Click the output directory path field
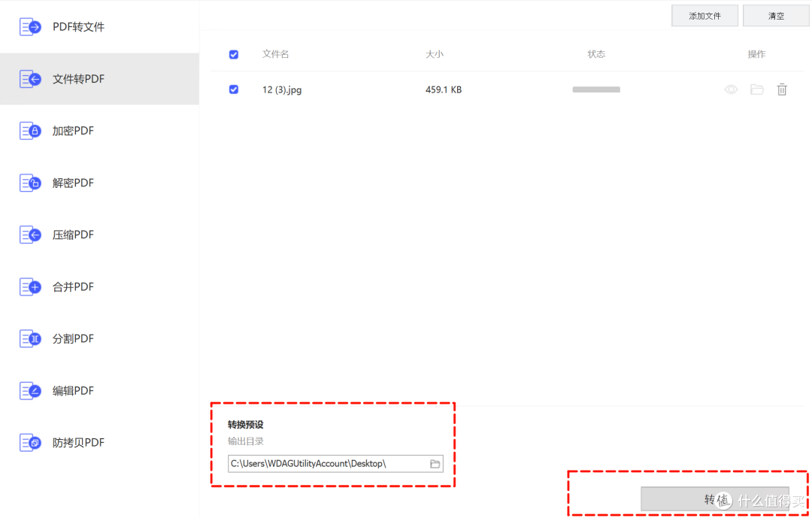The height and width of the screenshot is (518, 812). click(x=335, y=464)
